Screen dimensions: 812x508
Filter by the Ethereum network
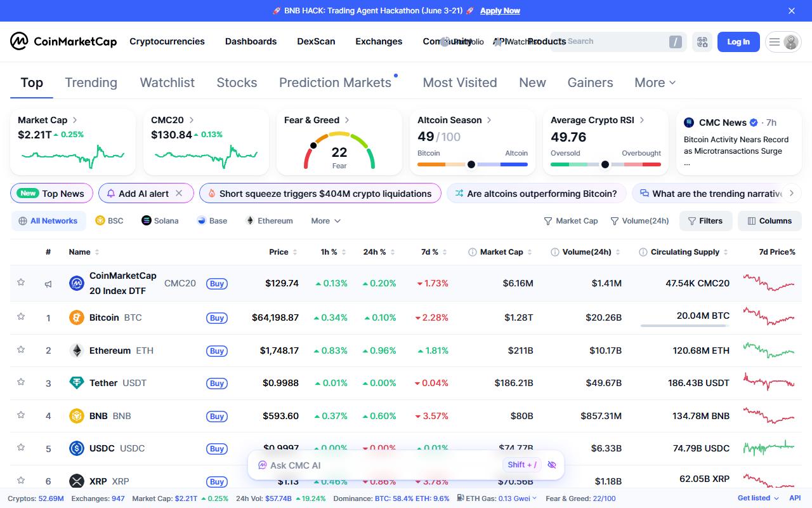(x=269, y=221)
